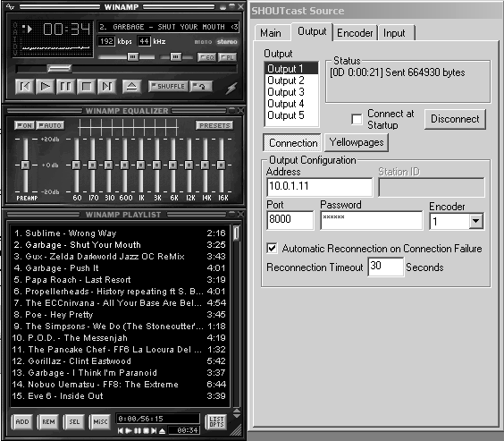Adjust the balance slider in Winamp

coord(175,57)
